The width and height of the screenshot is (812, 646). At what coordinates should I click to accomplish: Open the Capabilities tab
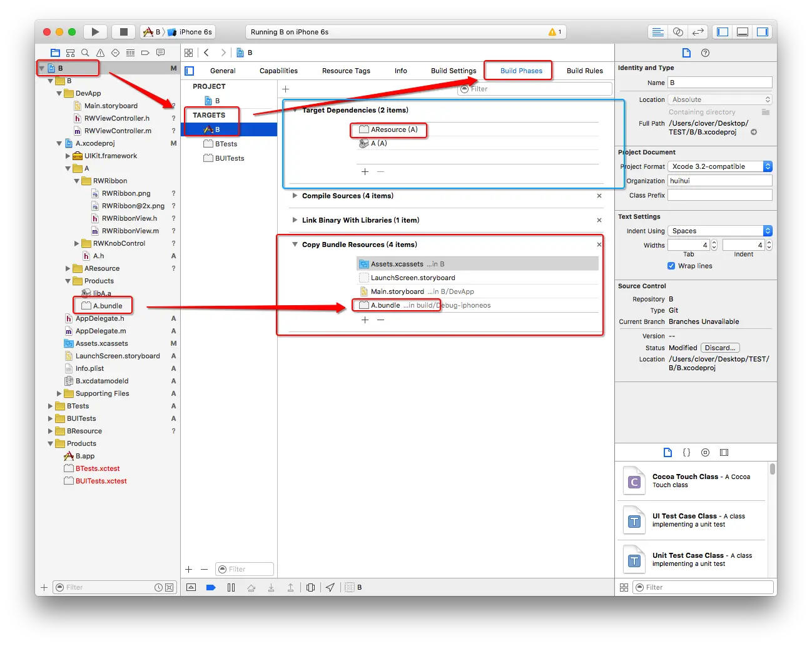(x=278, y=71)
